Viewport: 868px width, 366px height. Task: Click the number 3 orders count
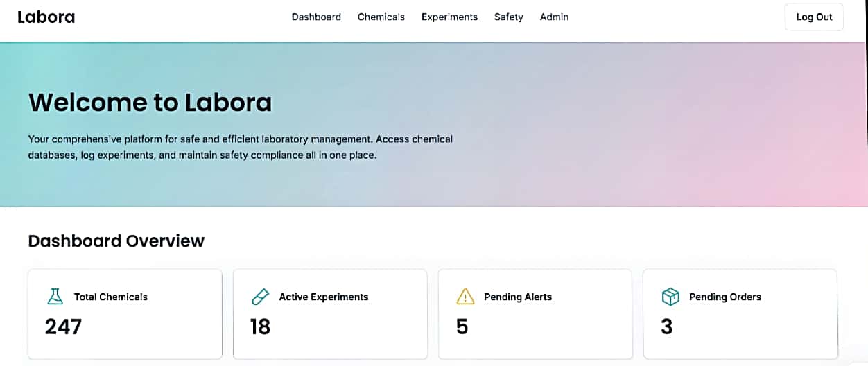coord(667,326)
